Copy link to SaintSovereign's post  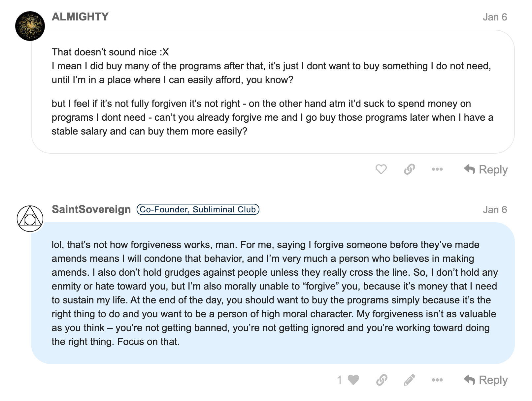click(x=382, y=380)
